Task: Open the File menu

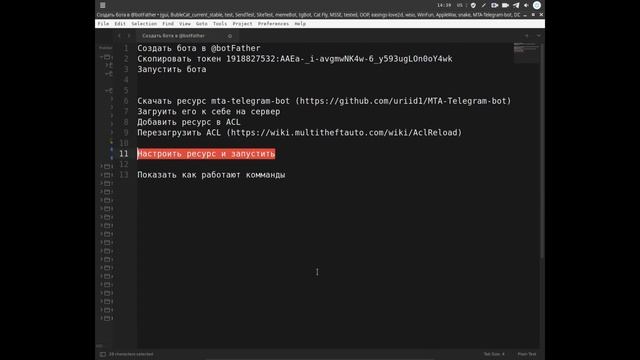Action: [x=103, y=24]
